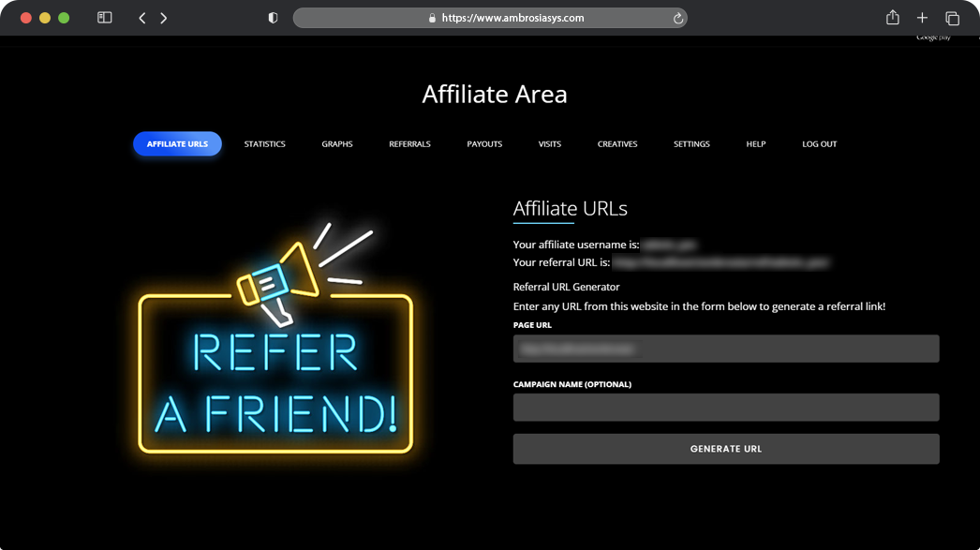
Task: Toggle the Safari sidebar icon
Action: click(104, 18)
